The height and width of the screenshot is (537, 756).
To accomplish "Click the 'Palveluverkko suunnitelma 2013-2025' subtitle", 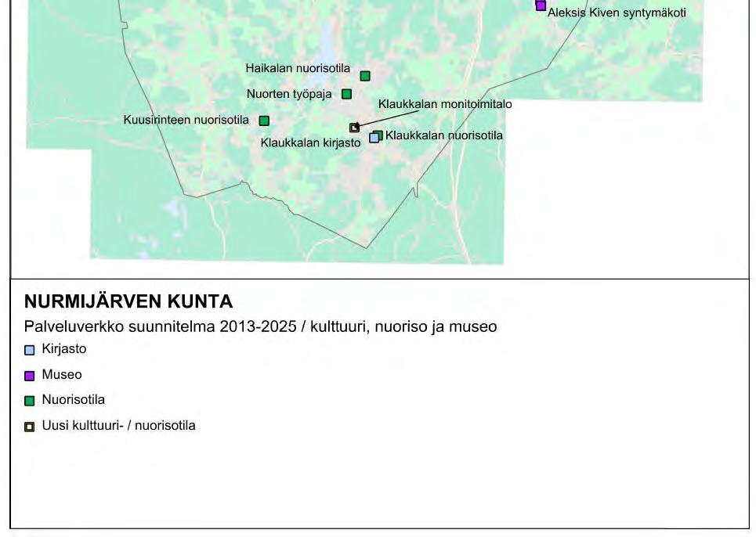I will pos(160,326).
